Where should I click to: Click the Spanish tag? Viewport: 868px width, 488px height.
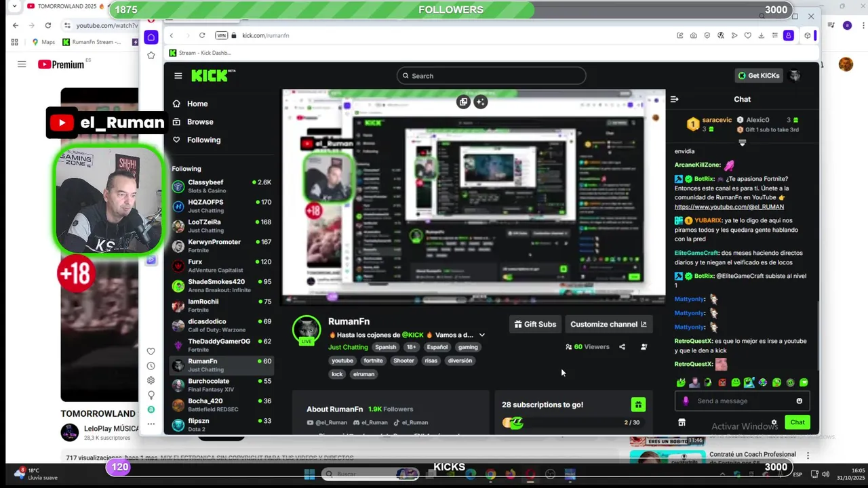point(385,347)
